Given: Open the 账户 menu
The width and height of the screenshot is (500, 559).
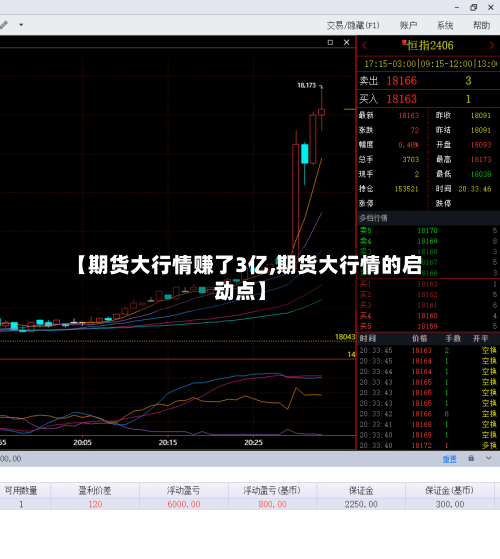Looking at the screenshot, I should coord(408,25).
